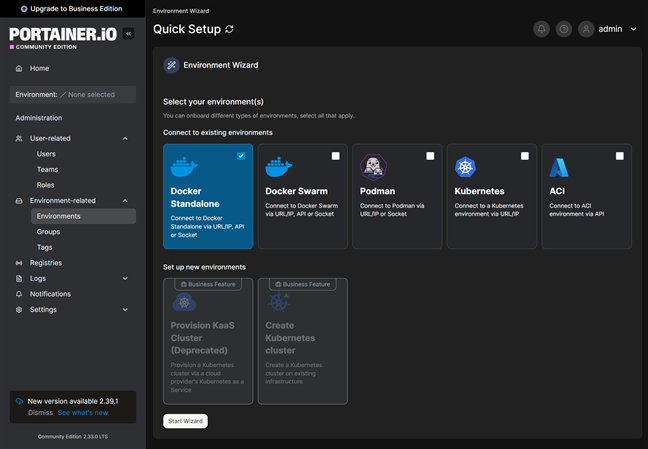Collapse the Environment-related section chevron
Screen dimensions: 648x449
tap(125, 201)
